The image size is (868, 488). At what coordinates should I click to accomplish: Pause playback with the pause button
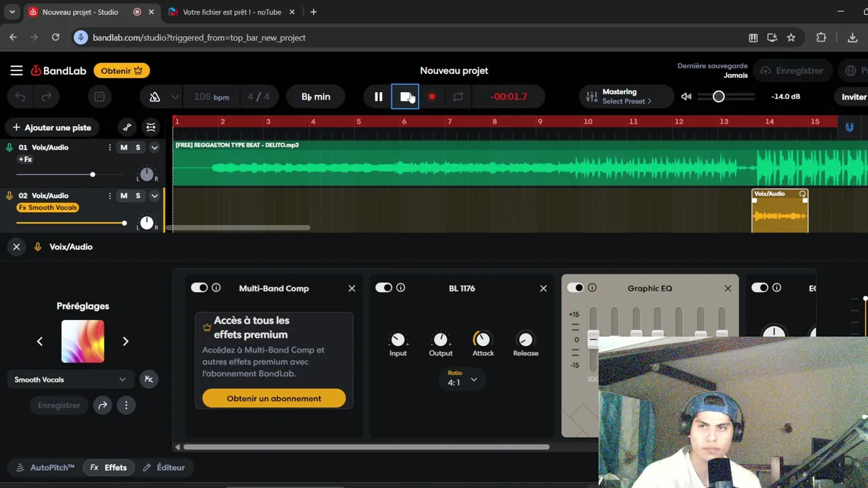[x=378, y=97]
